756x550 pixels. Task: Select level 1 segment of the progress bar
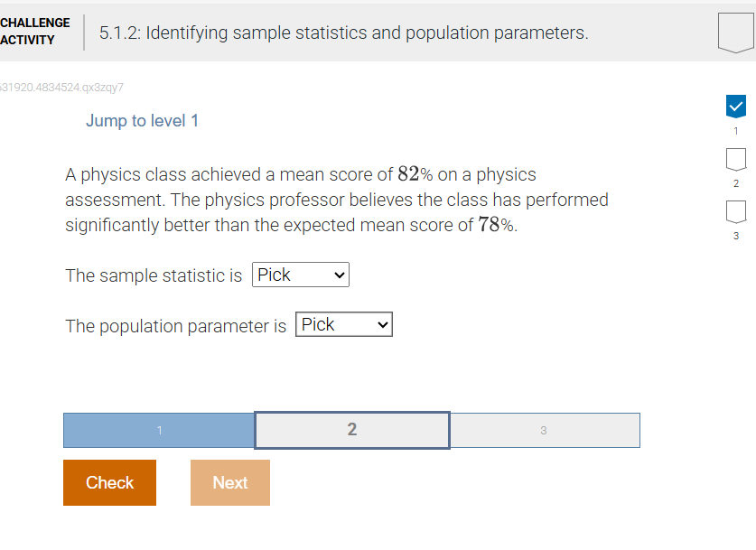pos(158,430)
